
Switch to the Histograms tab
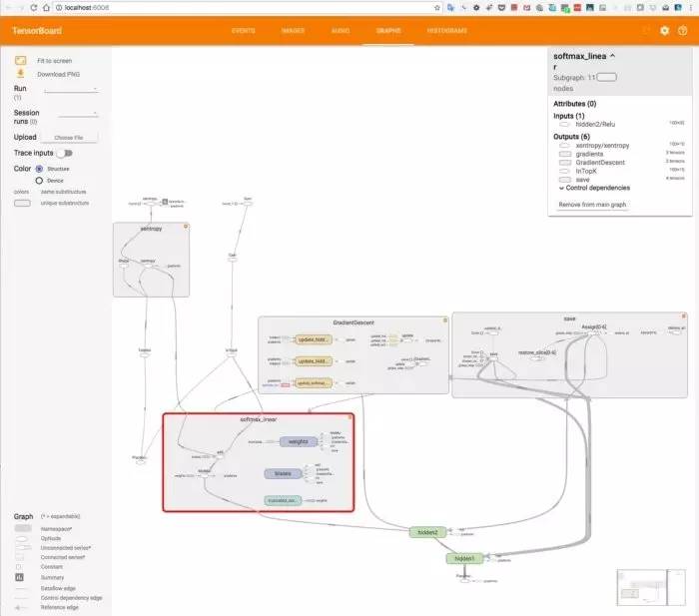447,30
